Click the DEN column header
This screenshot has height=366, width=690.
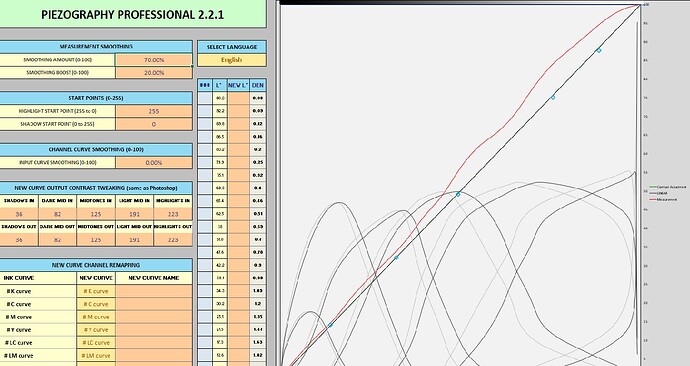258,85
